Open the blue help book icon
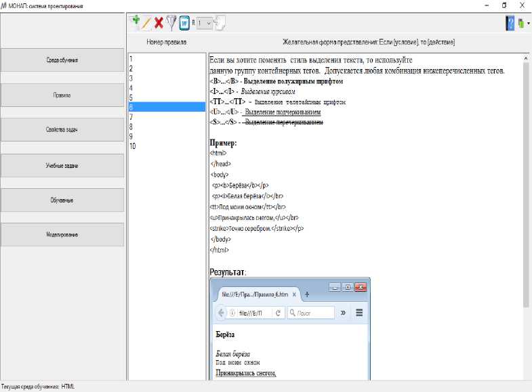Viewport: 532px width, 392px height. point(510,24)
